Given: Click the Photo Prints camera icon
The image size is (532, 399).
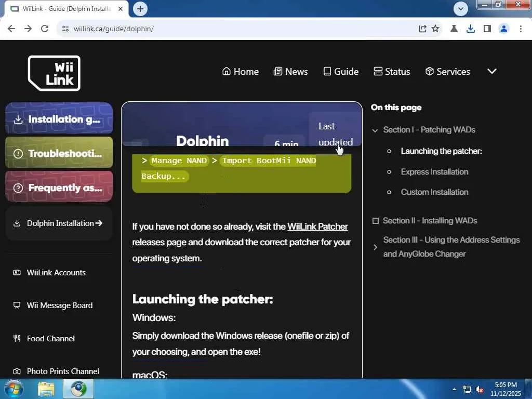Looking at the screenshot, I should pyautogui.click(x=17, y=371).
